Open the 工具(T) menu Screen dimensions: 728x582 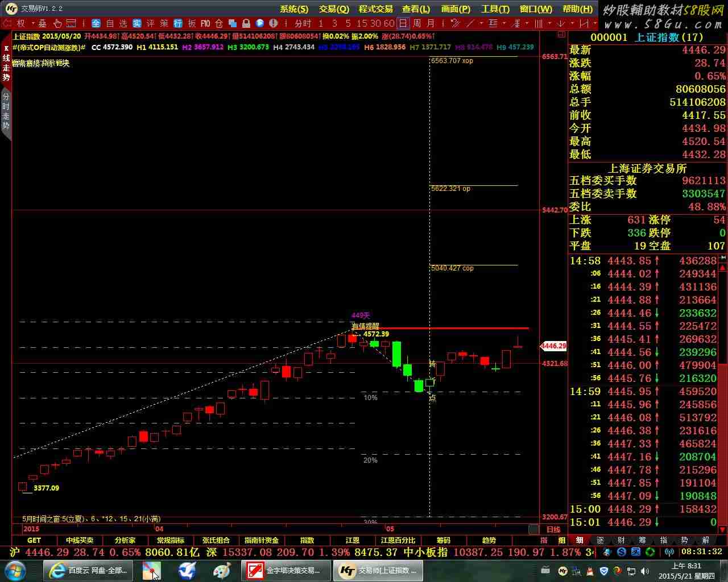[x=495, y=9]
